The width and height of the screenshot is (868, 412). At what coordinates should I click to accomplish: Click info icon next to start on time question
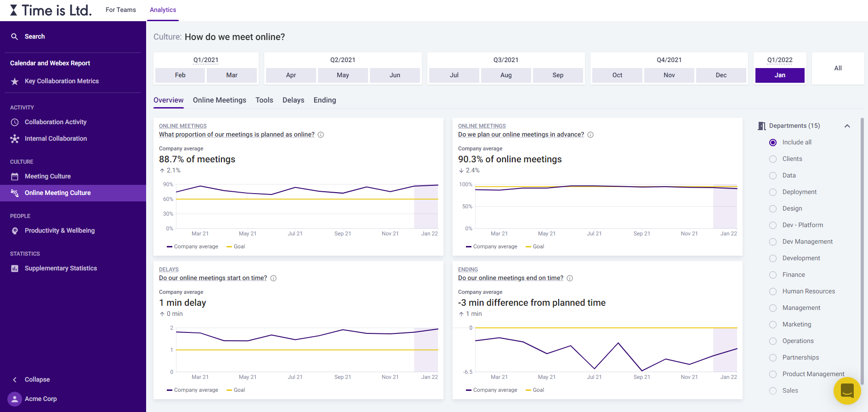click(273, 278)
